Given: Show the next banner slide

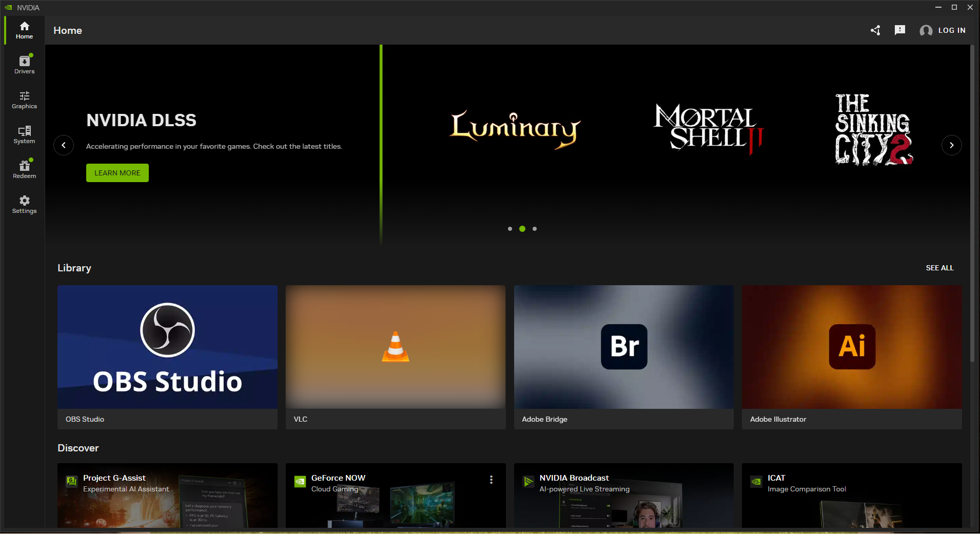Looking at the screenshot, I should pos(952,145).
